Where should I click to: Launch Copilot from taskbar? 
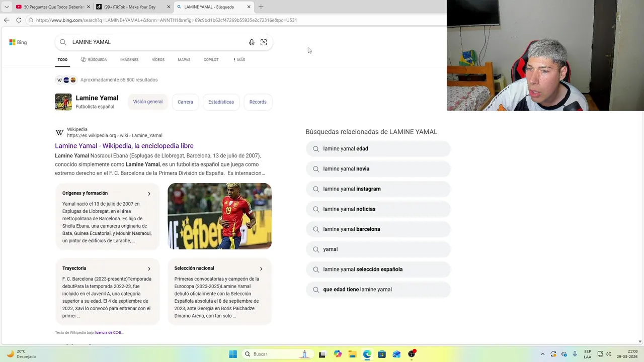coord(338,354)
